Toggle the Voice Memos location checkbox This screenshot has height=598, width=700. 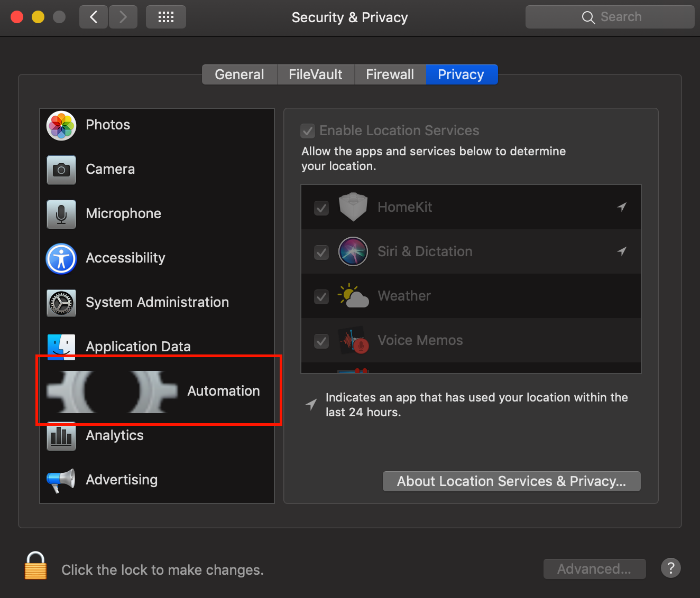[x=321, y=341]
